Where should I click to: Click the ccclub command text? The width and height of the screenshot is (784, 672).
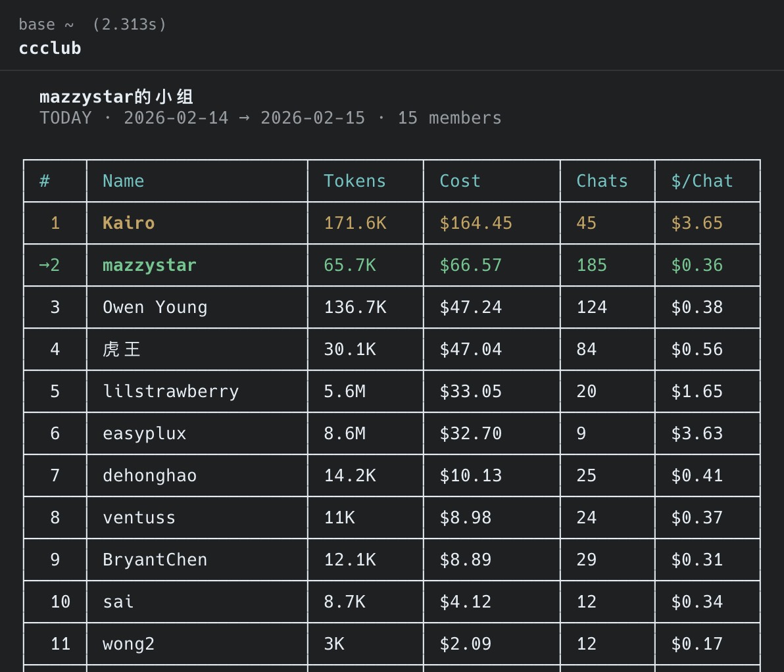coord(50,49)
